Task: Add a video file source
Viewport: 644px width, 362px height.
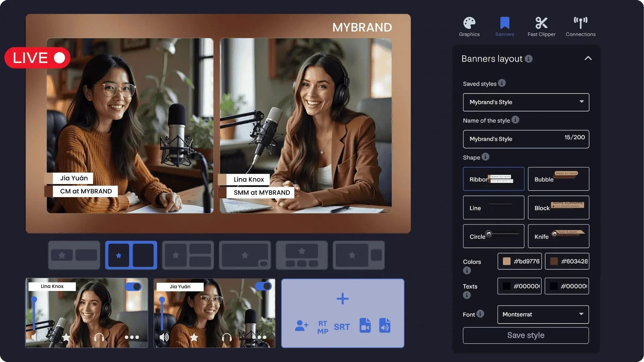Action: pyautogui.click(x=365, y=325)
